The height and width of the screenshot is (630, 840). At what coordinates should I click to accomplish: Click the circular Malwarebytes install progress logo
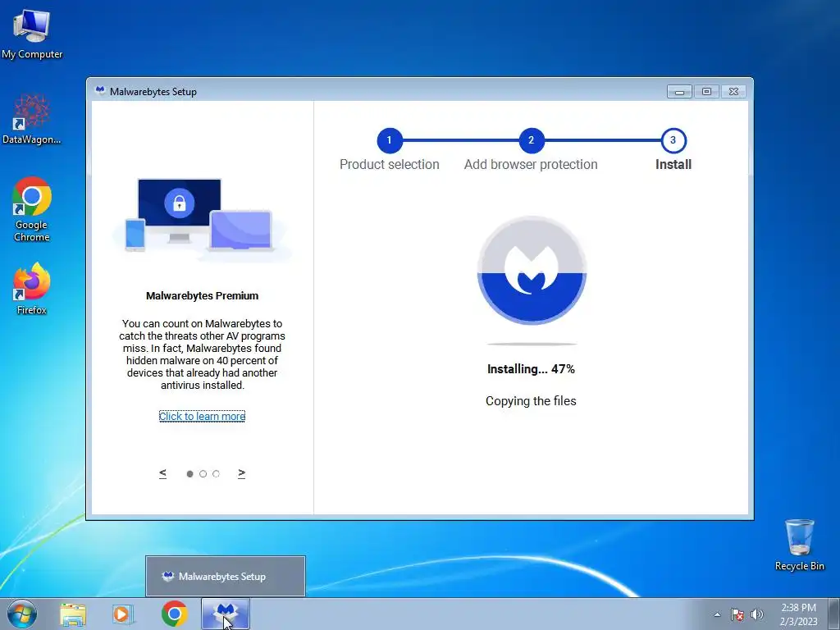[x=532, y=271]
